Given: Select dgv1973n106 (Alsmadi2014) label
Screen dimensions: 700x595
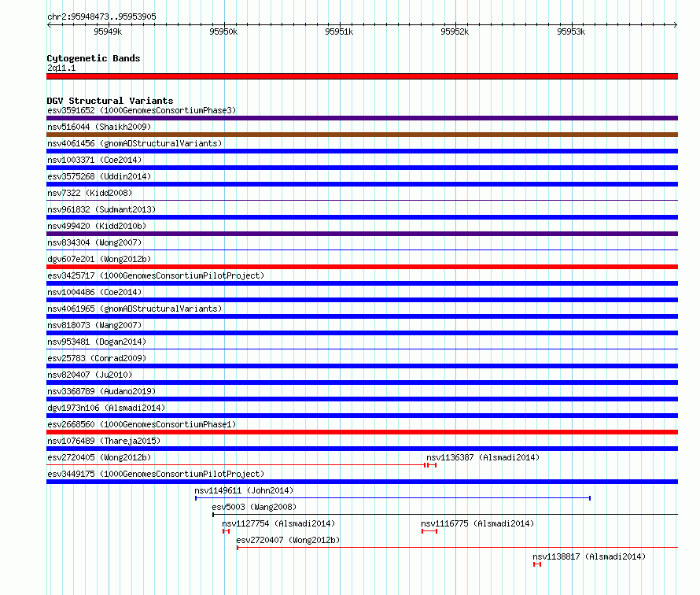Looking at the screenshot, I should click(x=106, y=408).
